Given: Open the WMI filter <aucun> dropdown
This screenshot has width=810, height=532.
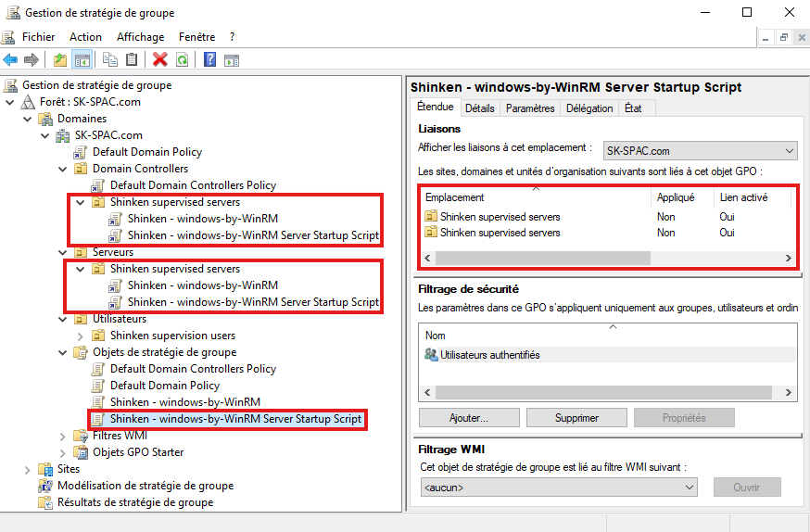Looking at the screenshot, I should pos(689,487).
